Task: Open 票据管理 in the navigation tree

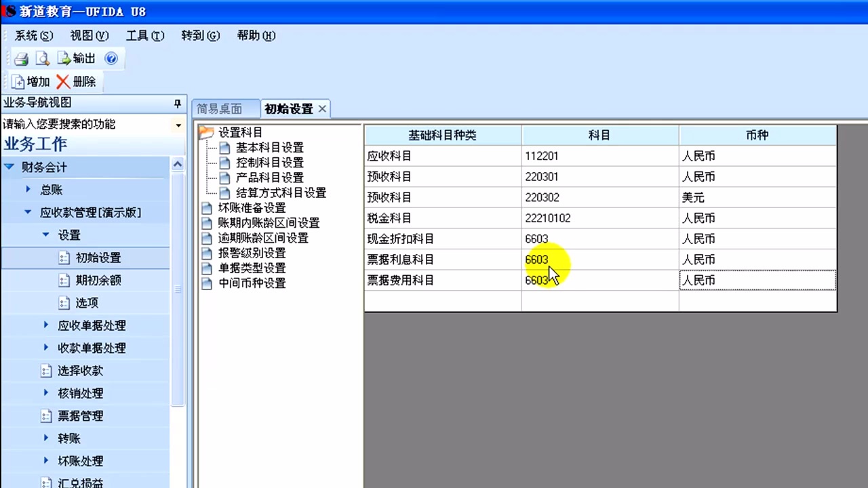Action: (x=80, y=416)
